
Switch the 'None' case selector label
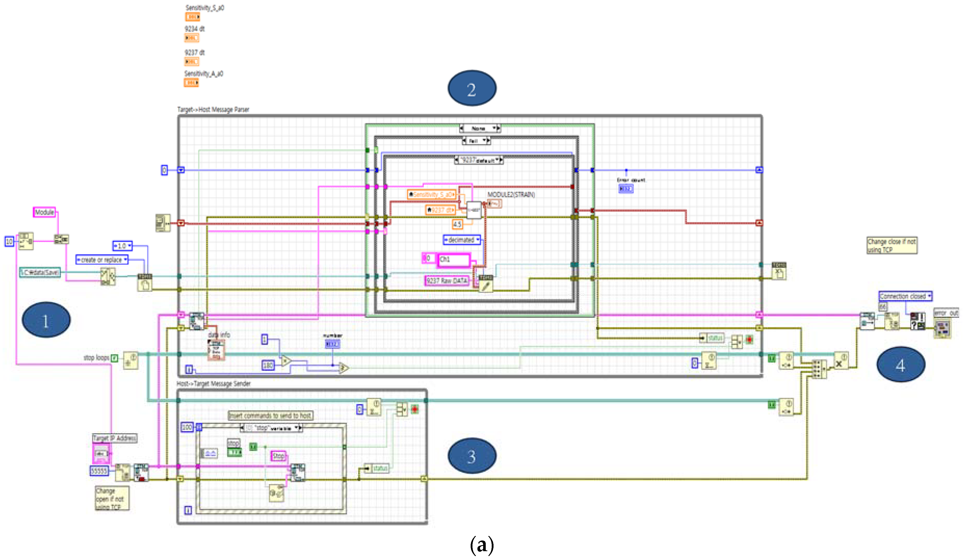(x=479, y=128)
